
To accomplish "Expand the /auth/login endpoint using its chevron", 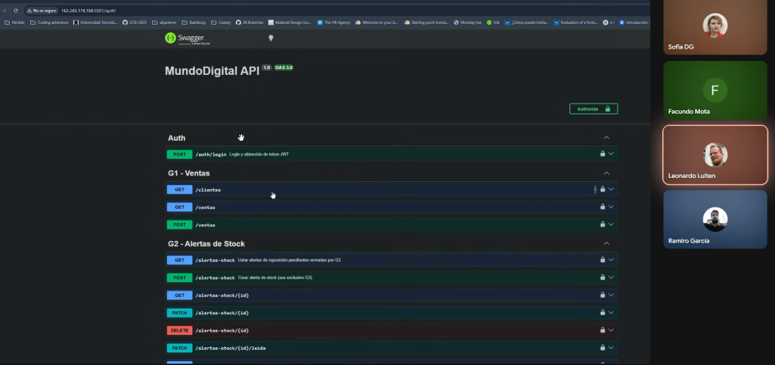I will pos(611,154).
